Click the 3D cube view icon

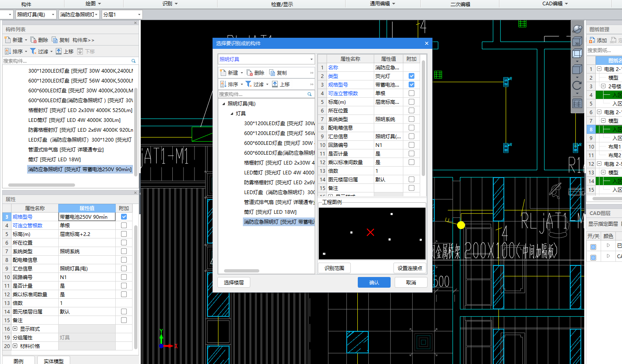(577, 41)
